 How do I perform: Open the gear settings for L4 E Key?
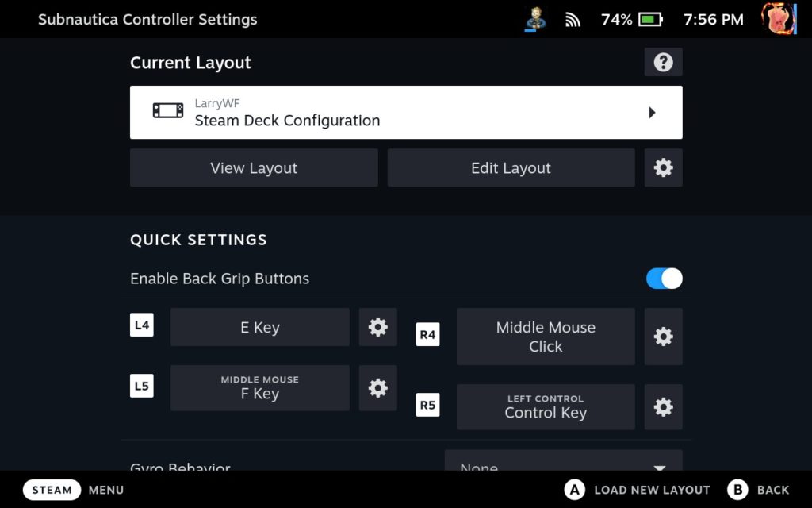[377, 327]
